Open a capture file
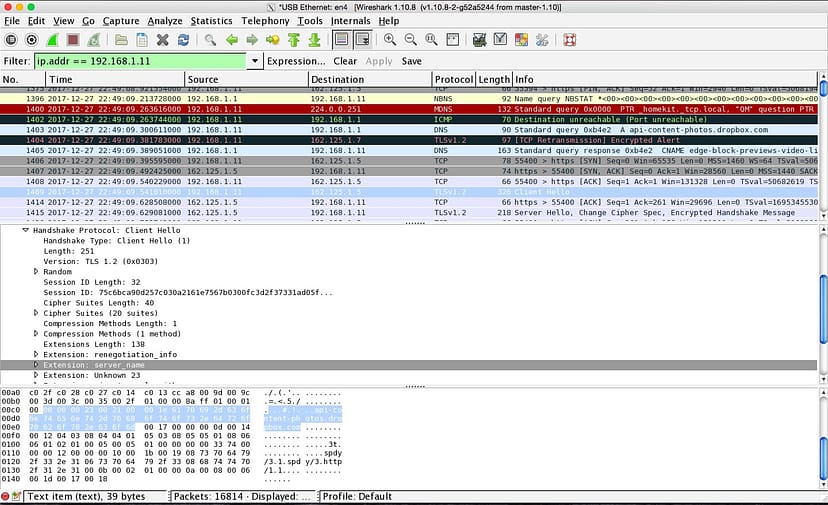 click(120, 40)
